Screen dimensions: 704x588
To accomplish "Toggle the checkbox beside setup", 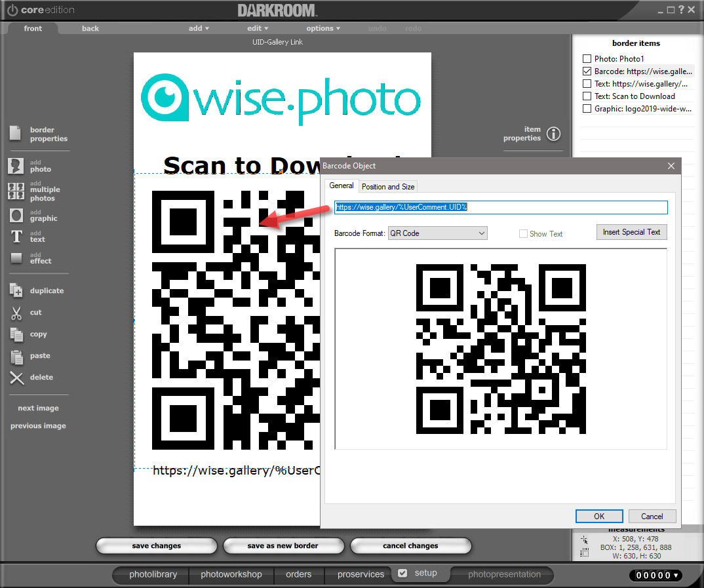I will pos(402,573).
